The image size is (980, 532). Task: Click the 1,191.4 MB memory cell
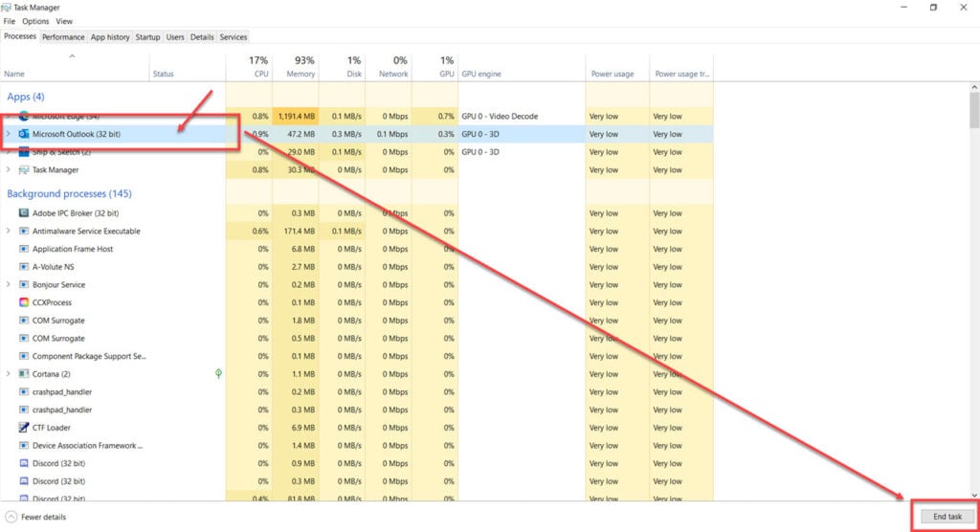click(296, 117)
